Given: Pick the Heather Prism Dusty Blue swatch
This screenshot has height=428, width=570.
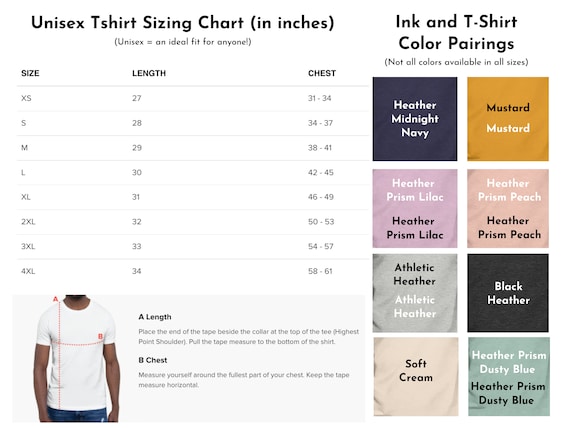Looking at the screenshot, I should click(509, 377).
